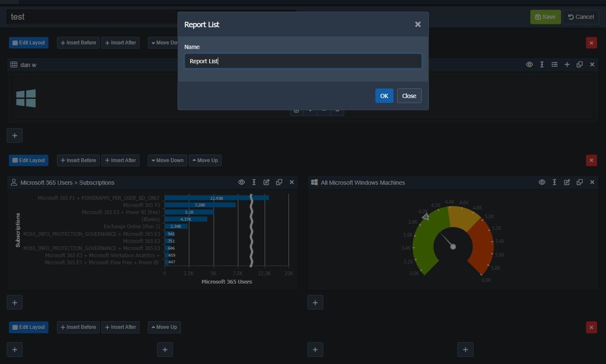The height and width of the screenshot is (364, 606).
Task: Copy the All Microsoft Windows Machines widget
Action: click(580, 182)
